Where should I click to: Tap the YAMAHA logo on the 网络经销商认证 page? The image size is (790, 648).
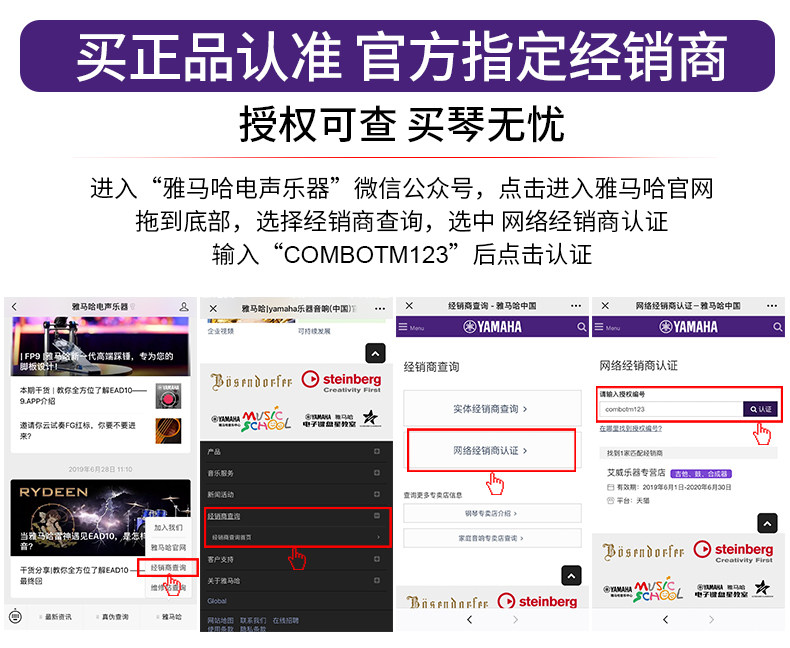click(x=688, y=327)
